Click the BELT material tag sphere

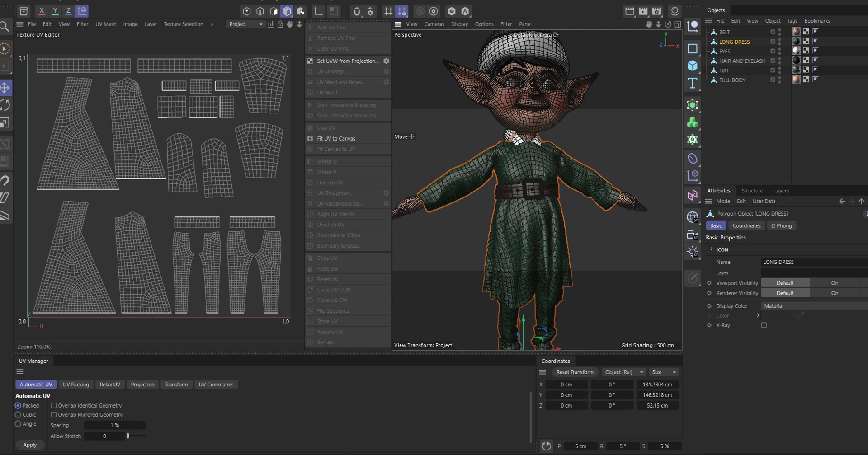796,32
